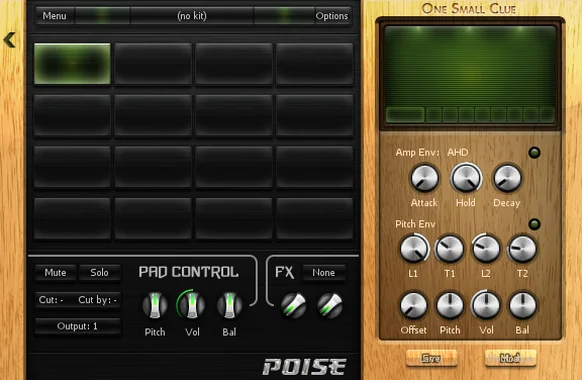Click the Pitch Env T2 knob

coord(522,249)
